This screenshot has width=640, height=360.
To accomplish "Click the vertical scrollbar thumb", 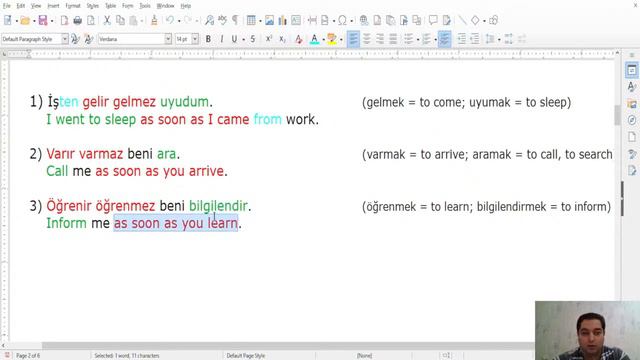I will coord(617,115).
